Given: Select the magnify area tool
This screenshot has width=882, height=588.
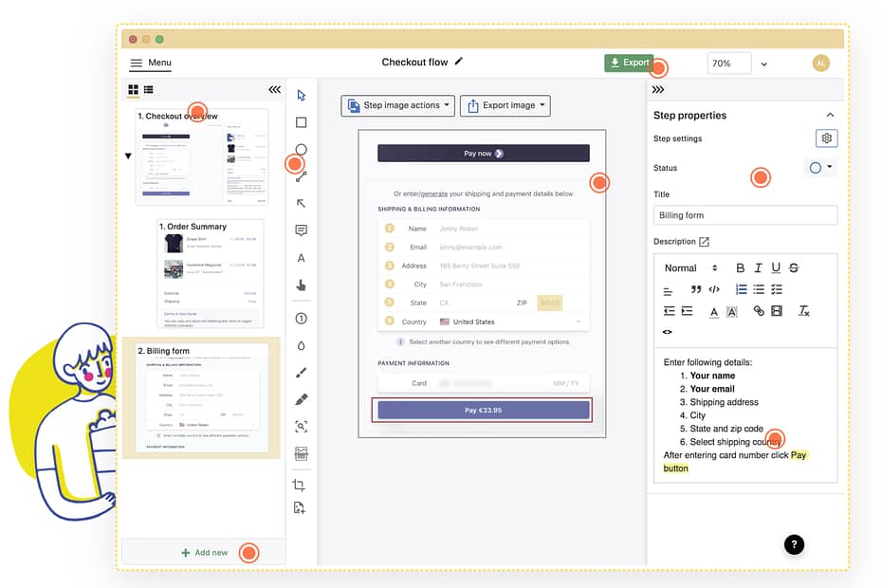Looking at the screenshot, I should click(301, 427).
